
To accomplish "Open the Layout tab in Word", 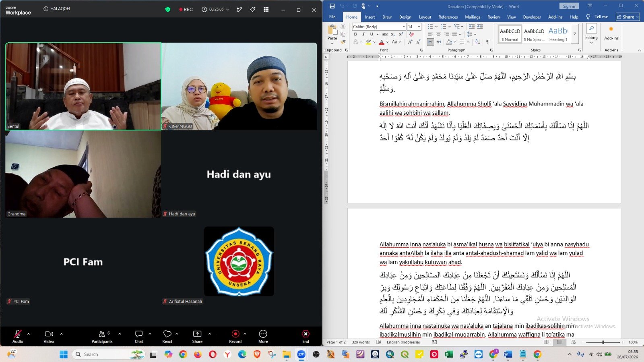I will tap(425, 17).
